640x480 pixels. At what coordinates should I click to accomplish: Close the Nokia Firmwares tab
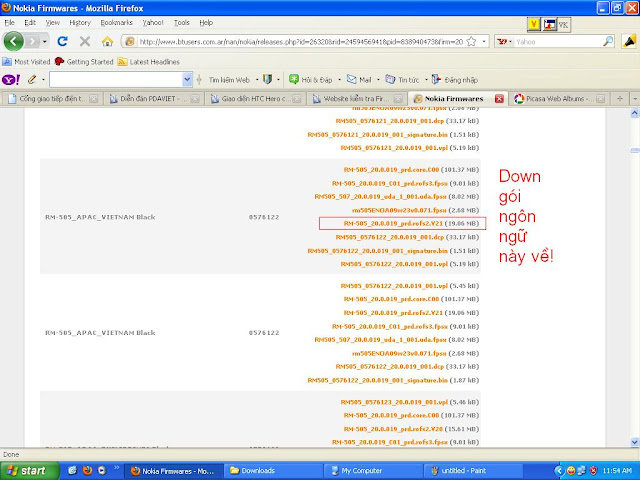coord(499,99)
